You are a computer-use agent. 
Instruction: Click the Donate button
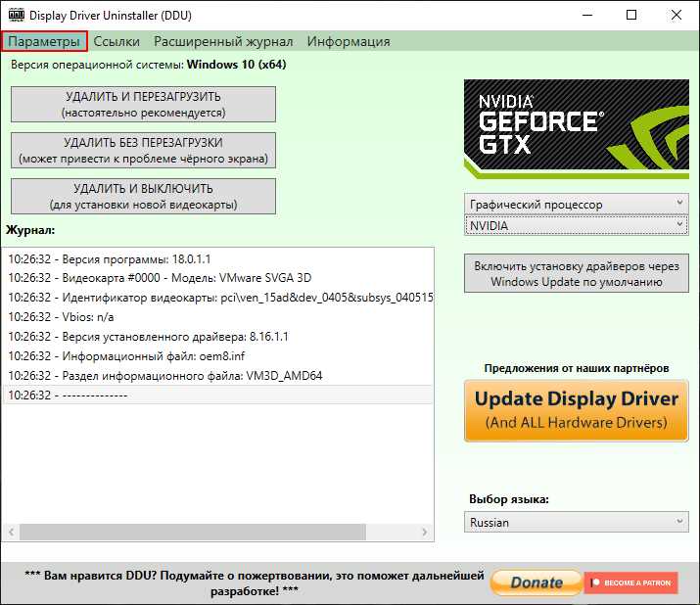[537, 582]
